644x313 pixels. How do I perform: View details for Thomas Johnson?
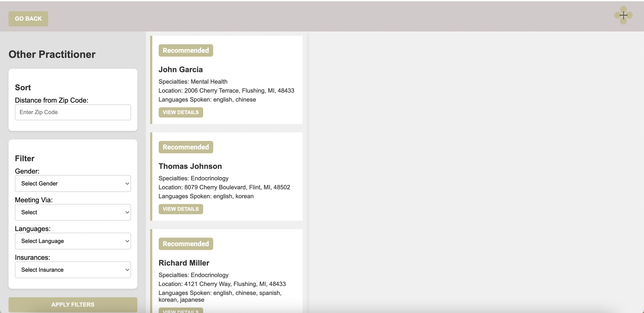pos(181,209)
